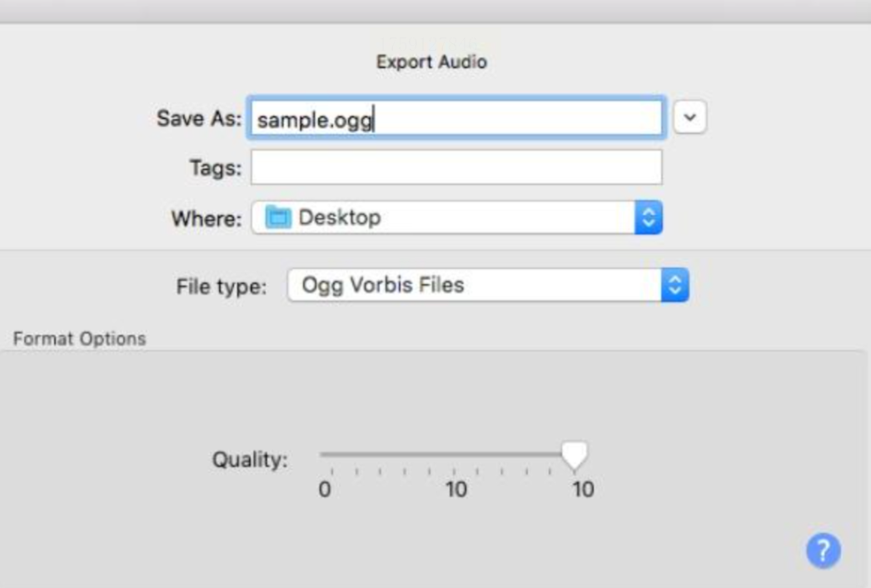
Task: Click the blue help question mark button
Action: click(823, 550)
